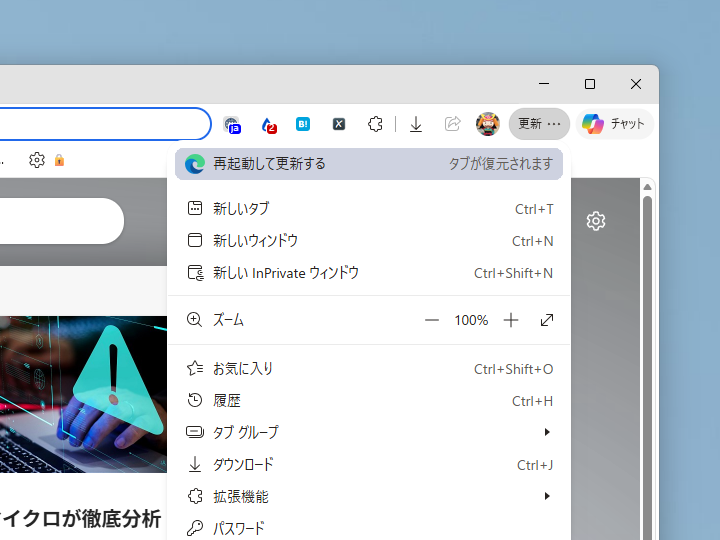The width and height of the screenshot is (720, 540).
Task: Select 再起動して更新する menu item
Action: coord(369,164)
